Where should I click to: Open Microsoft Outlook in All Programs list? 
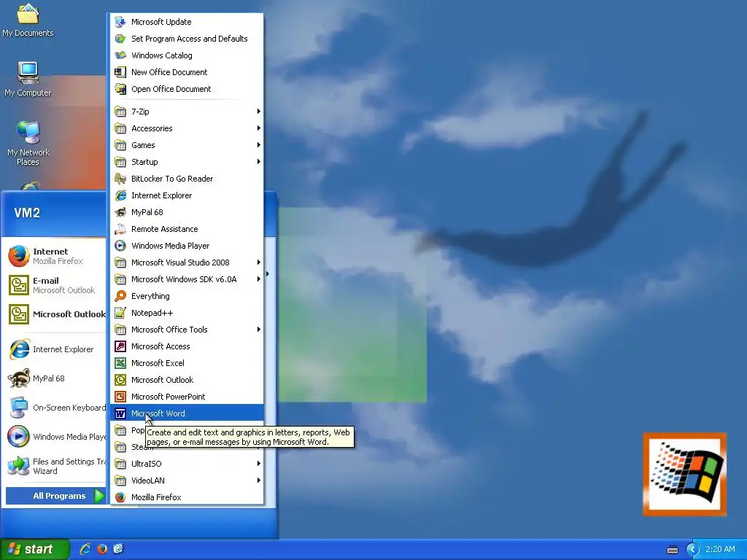(187, 380)
